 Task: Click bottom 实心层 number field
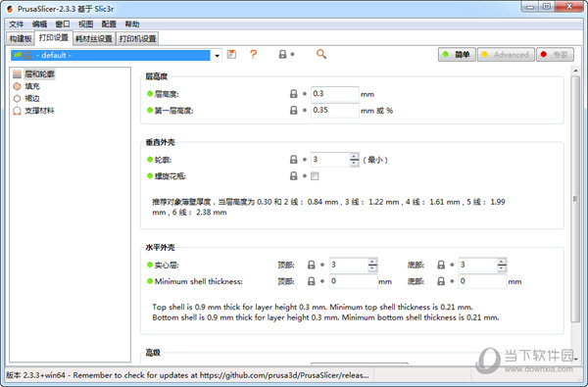tap(478, 265)
